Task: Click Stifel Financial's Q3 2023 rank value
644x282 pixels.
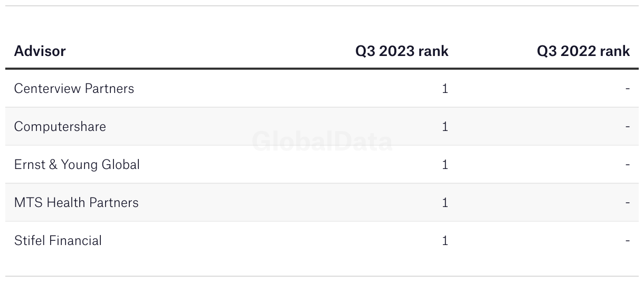Action: (445, 241)
